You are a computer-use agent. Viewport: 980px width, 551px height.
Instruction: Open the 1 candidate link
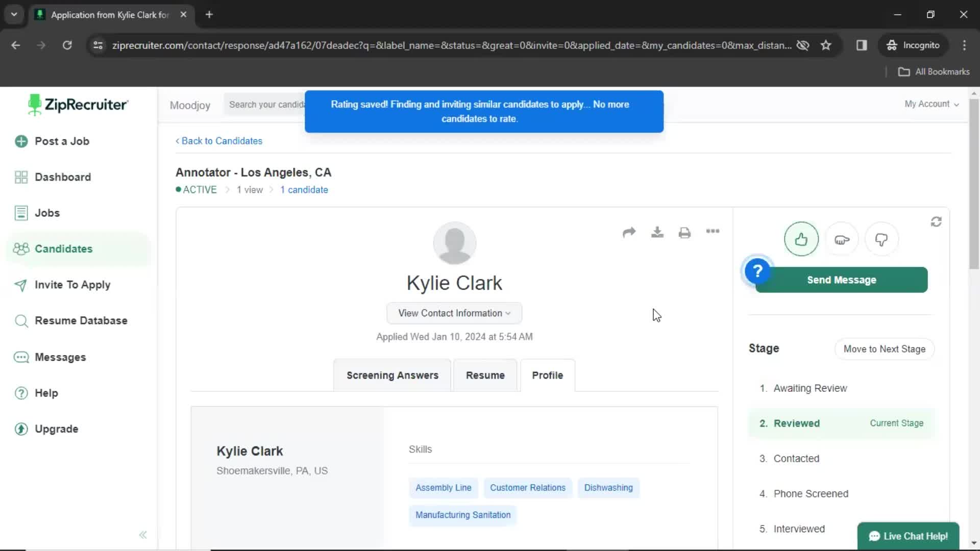(304, 190)
